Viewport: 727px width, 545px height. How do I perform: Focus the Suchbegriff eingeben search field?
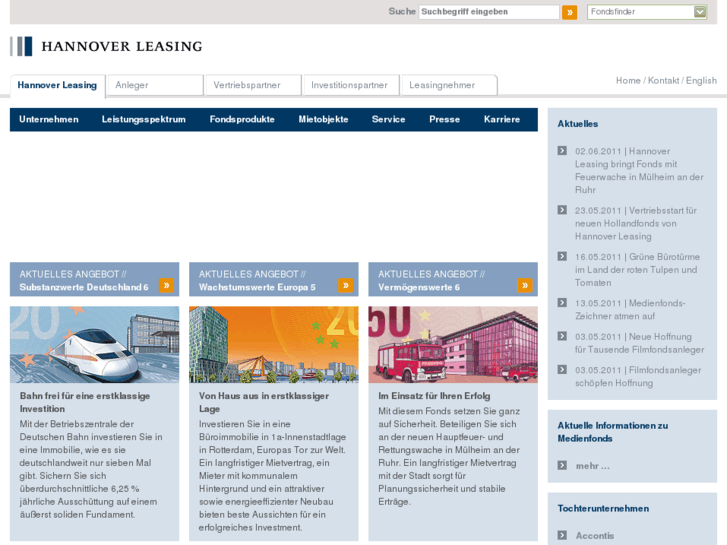[489, 12]
